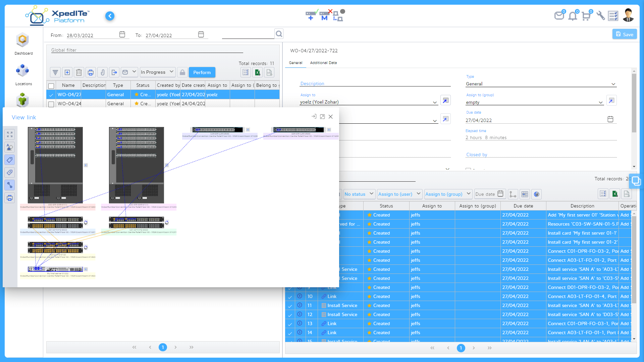Switch to the Additional Data tab
Screen dimensions: 644x362
(x=323, y=63)
